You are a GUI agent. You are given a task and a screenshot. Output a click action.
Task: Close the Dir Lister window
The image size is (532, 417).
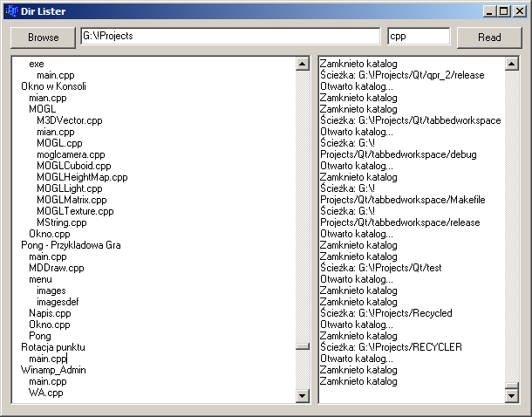(x=520, y=11)
